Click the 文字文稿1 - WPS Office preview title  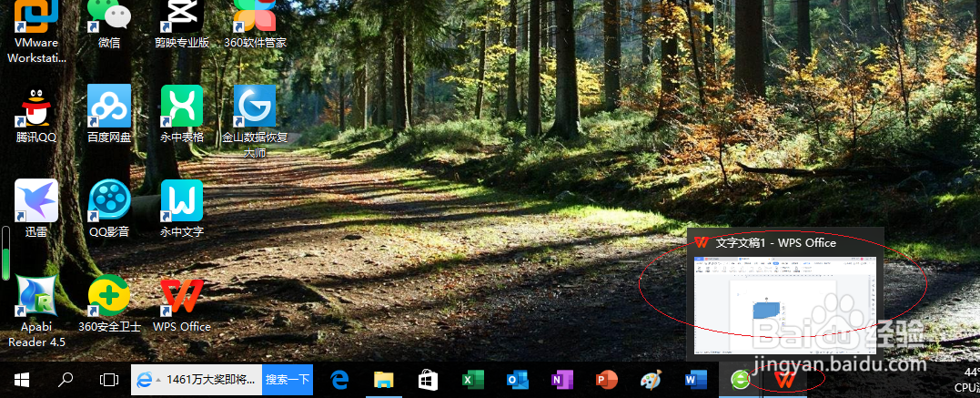775,243
